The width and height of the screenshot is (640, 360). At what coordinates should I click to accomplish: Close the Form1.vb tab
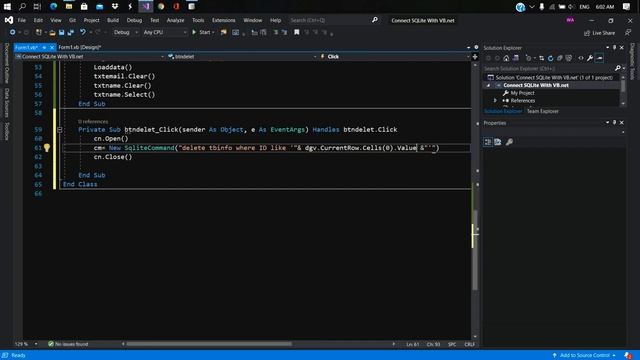(x=52, y=47)
